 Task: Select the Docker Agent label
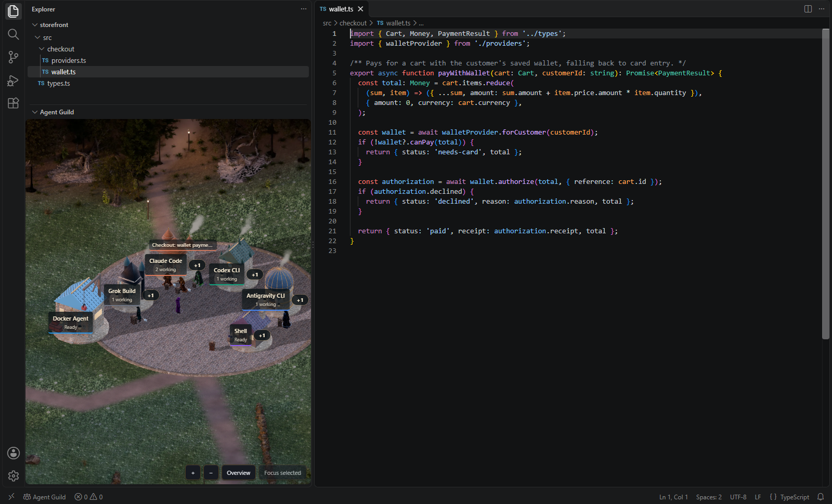[x=71, y=322]
